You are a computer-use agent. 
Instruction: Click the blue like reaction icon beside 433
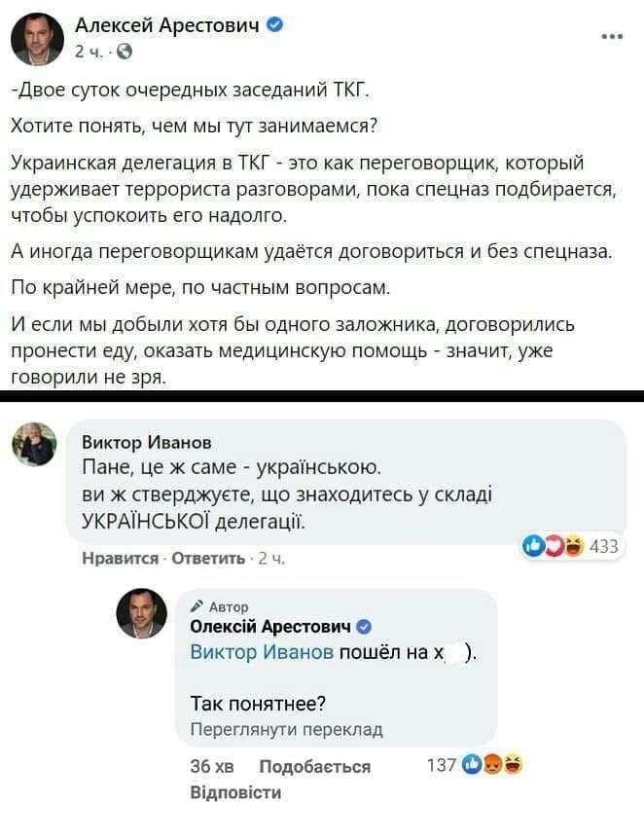532,546
